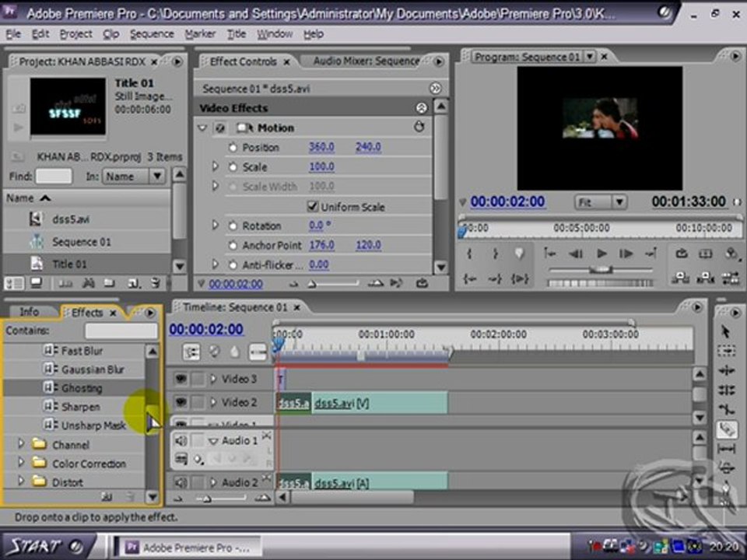Switch to the Audio Mixer tab
The width and height of the screenshot is (747, 560).
tap(366, 61)
